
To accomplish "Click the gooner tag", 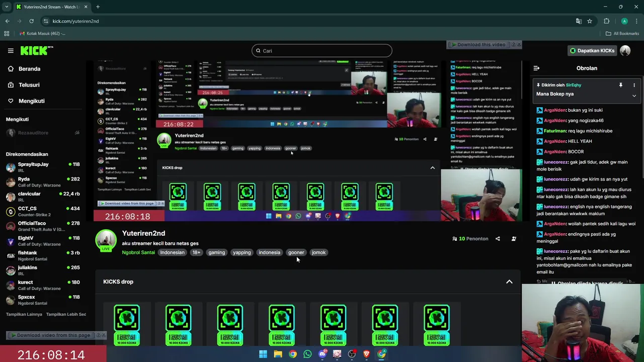I will tap(296, 252).
